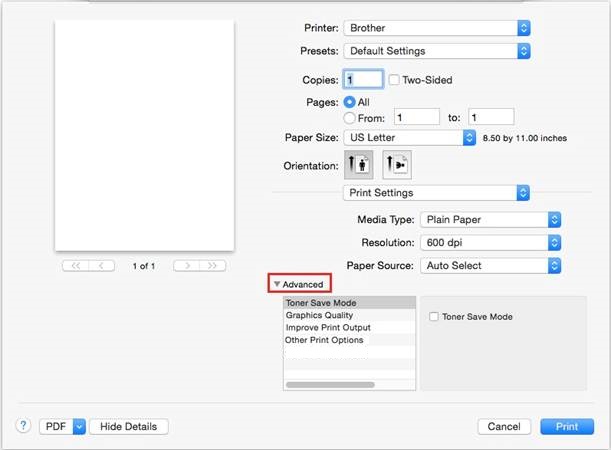Open Paper Size dropdown showing US Letter
The image size is (611, 450).
410,138
